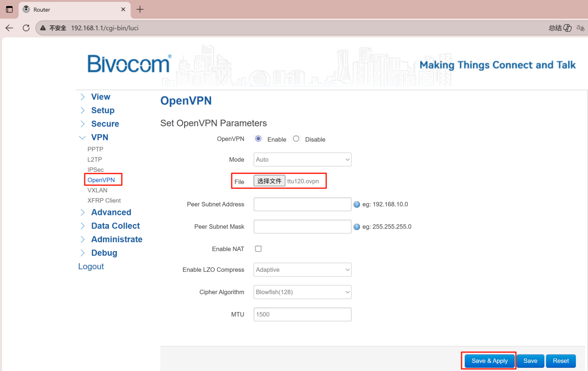Go to the XFRP Client page

pos(104,201)
